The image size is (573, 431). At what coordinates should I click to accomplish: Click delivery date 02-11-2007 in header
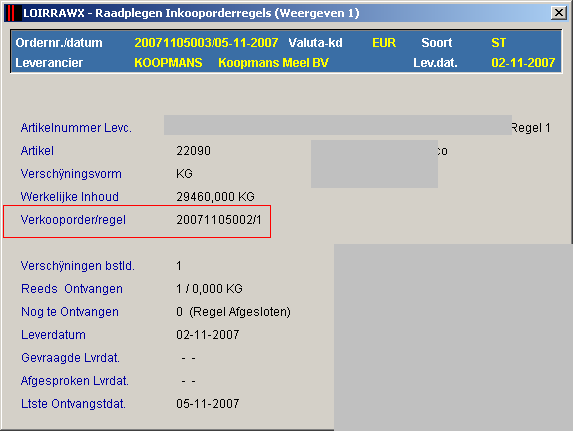point(523,63)
